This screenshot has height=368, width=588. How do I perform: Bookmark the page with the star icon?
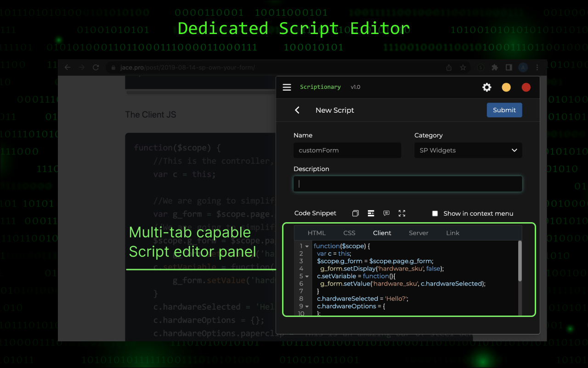tap(463, 68)
